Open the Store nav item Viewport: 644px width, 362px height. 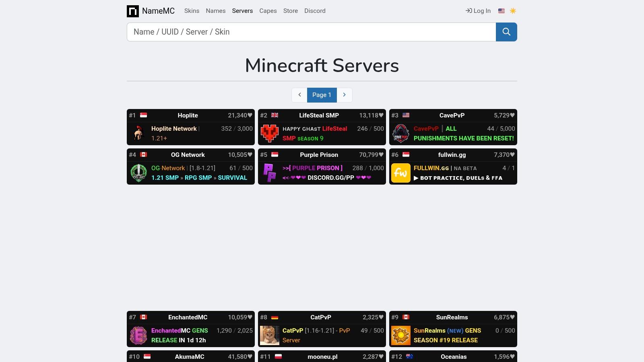coord(291,11)
